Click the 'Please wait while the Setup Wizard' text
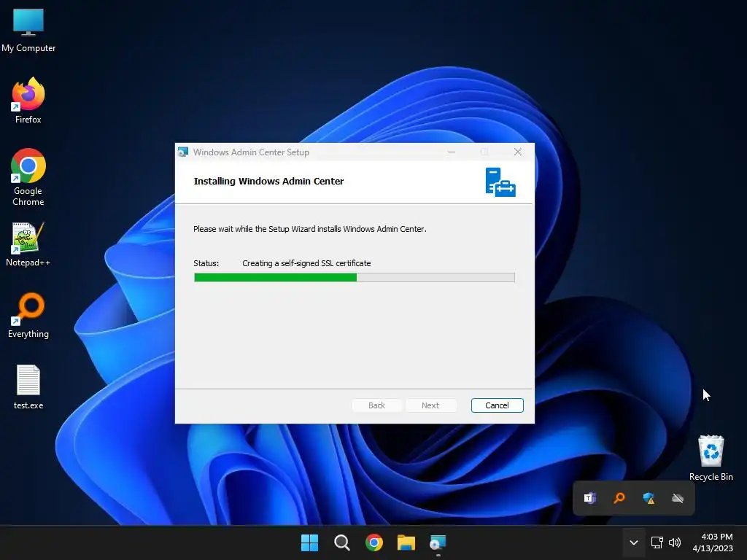This screenshot has height=560, width=747. point(309,229)
